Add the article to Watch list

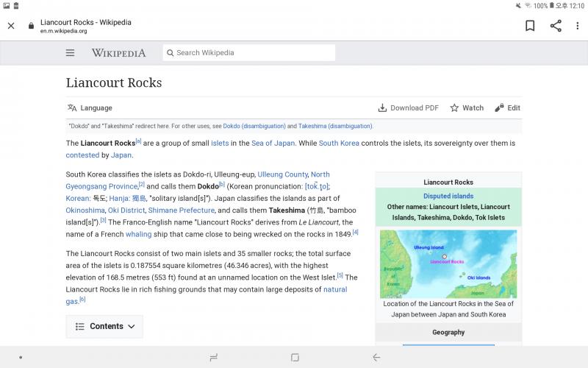pos(467,107)
